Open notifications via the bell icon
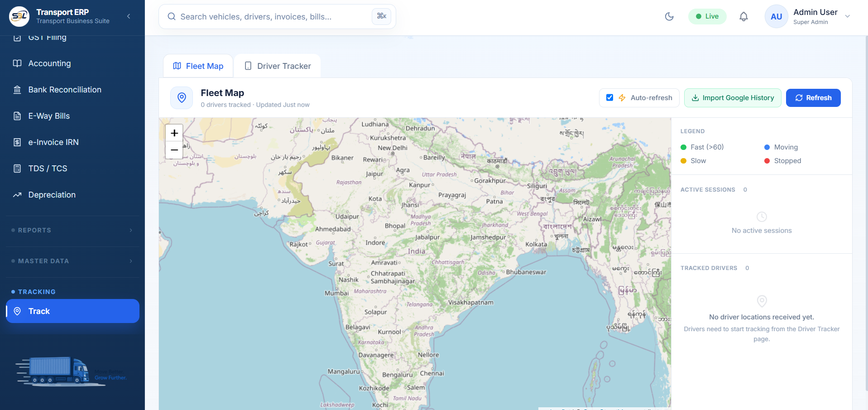The height and width of the screenshot is (410, 868). pos(743,17)
